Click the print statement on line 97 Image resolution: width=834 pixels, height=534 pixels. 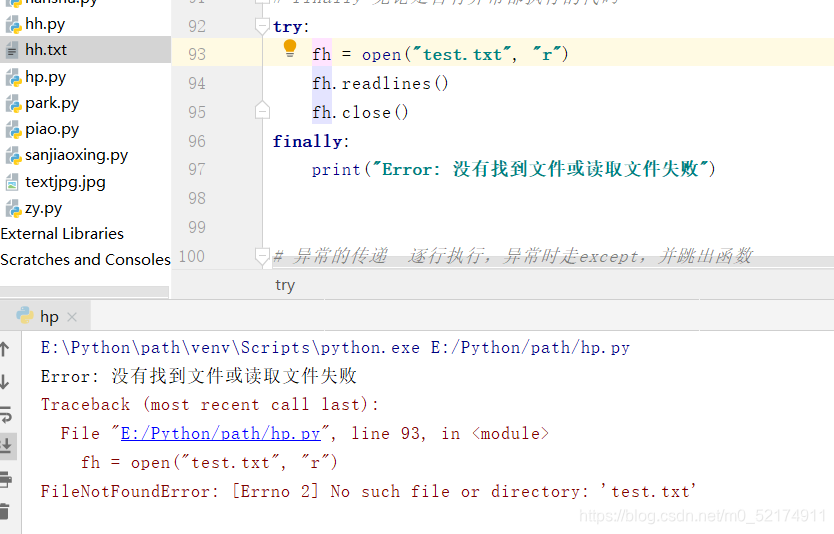tap(514, 169)
